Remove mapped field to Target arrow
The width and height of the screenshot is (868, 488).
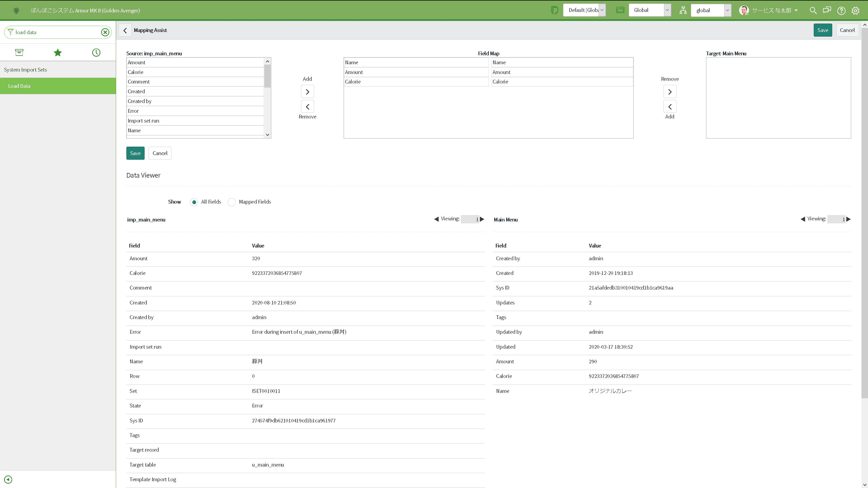669,92
